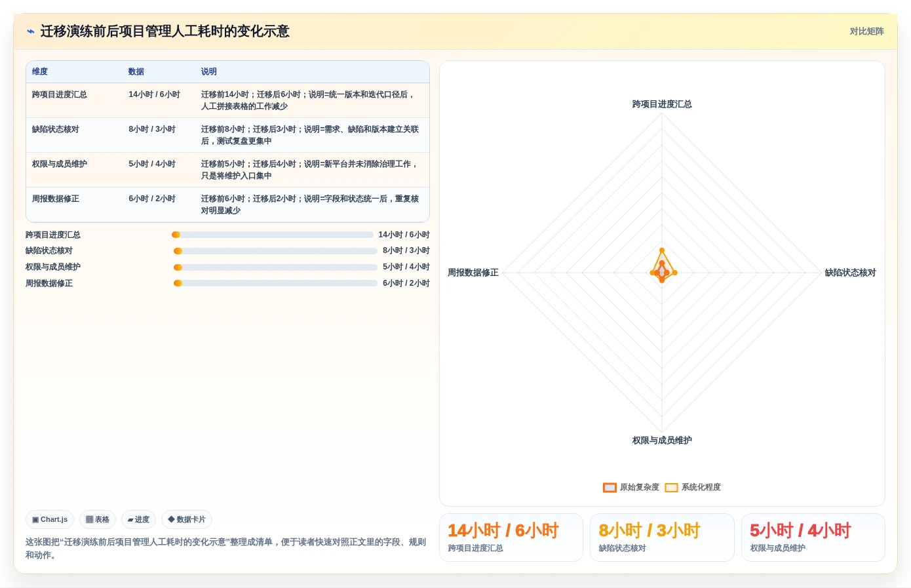Click the description starting 迁移前6小时
Image resolution: width=911 pixels, height=588 pixels.
310,205
